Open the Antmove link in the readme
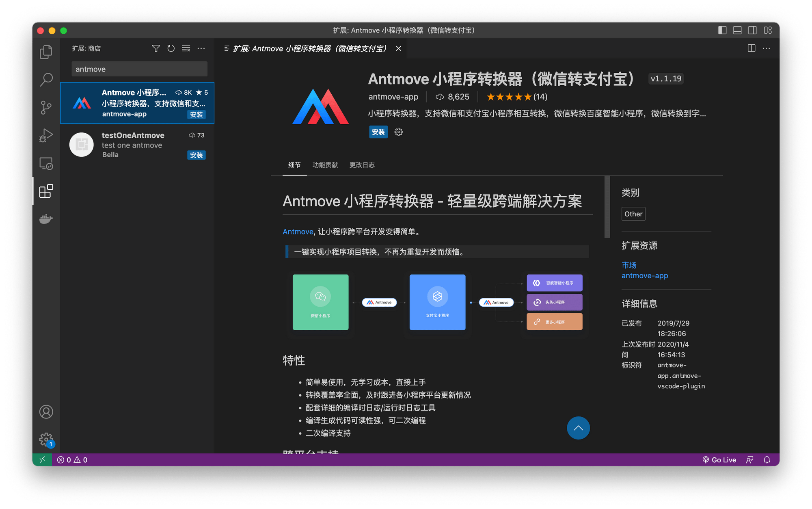Image resolution: width=812 pixels, height=509 pixels. click(298, 232)
